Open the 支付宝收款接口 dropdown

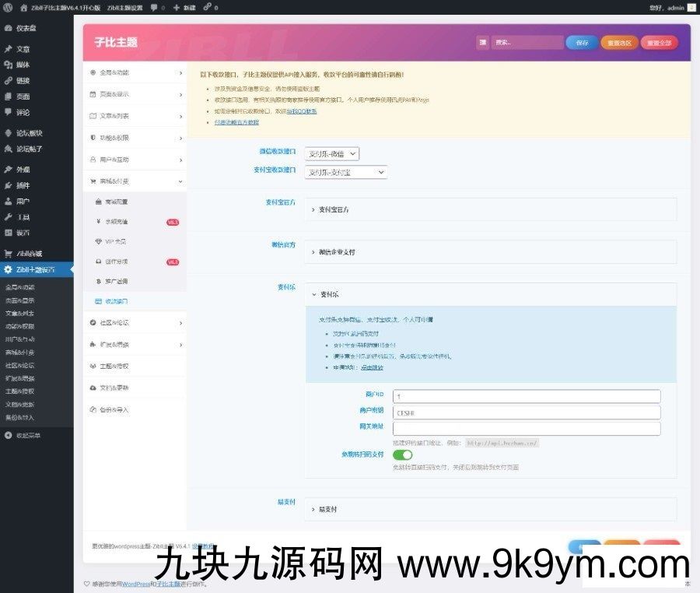tap(345, 172)
